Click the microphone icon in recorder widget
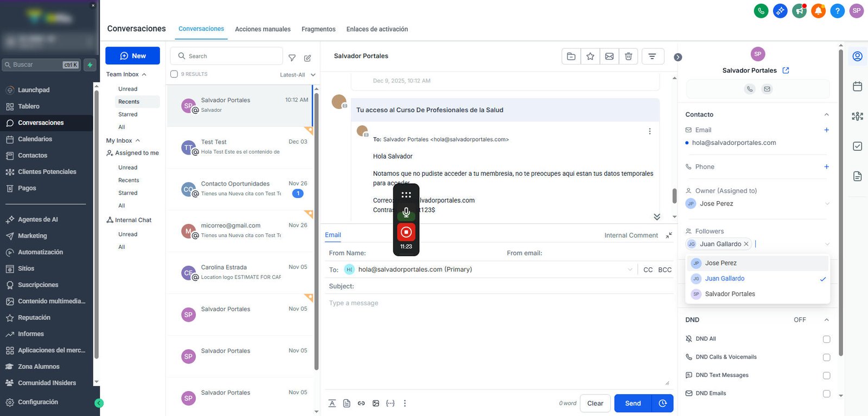 point(406,212)
